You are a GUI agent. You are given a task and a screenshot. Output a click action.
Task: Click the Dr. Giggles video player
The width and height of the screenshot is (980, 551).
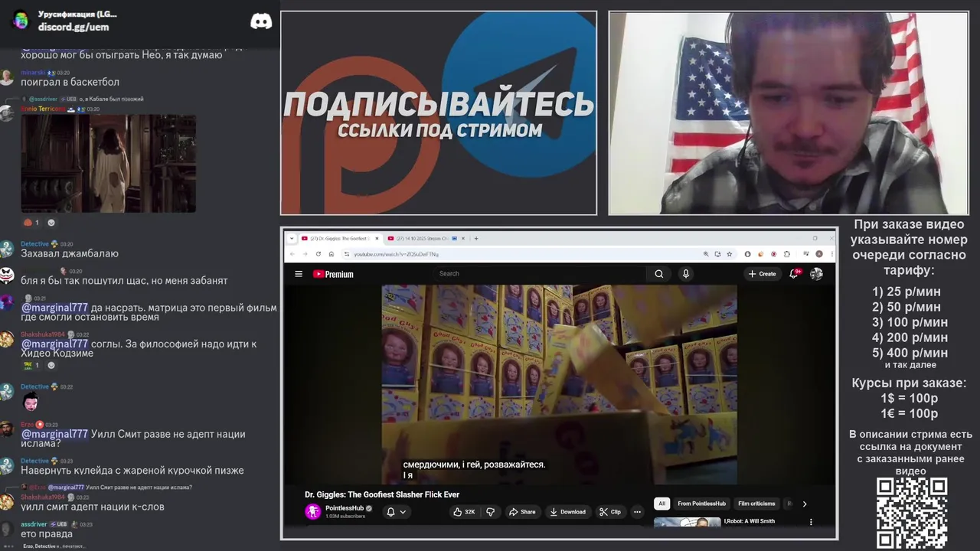[560, 385]
